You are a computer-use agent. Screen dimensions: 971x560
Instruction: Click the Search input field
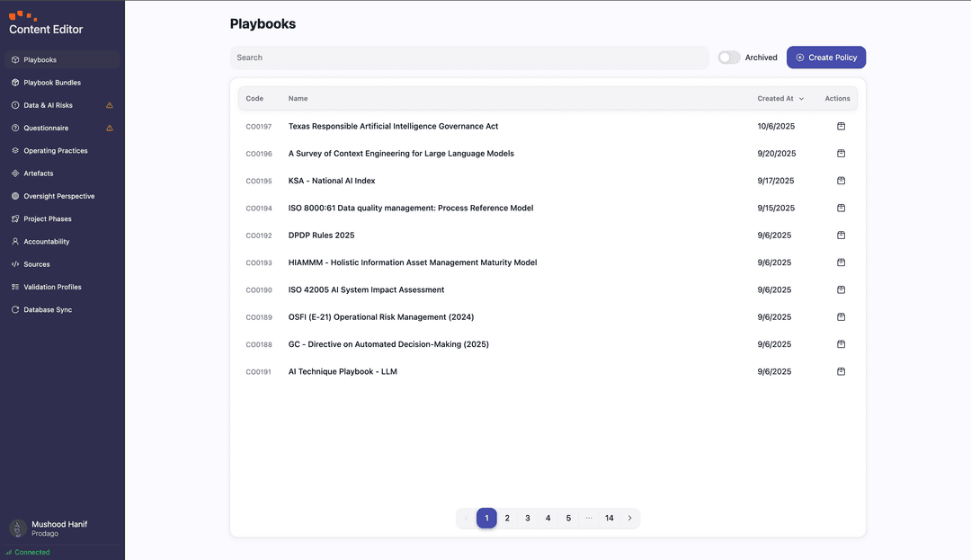468,58
